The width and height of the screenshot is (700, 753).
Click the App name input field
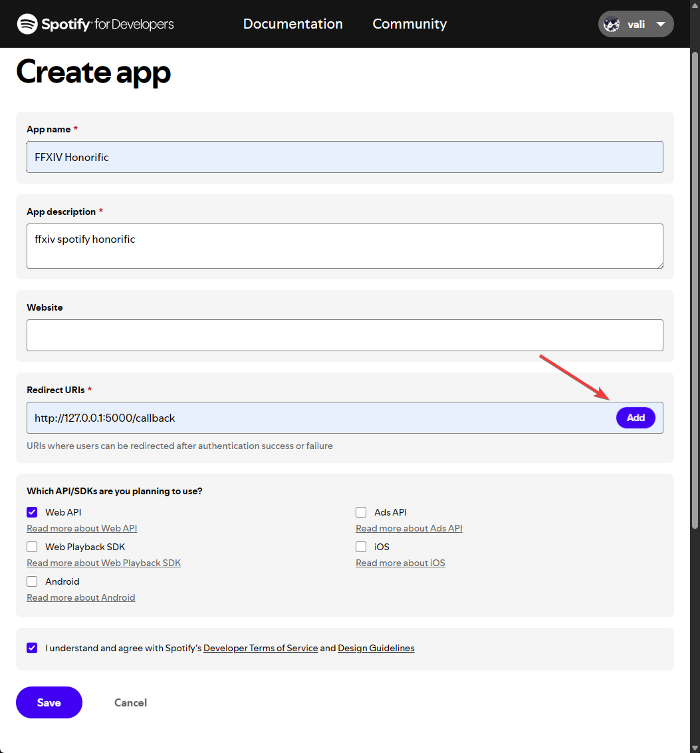tap(345, 157)
